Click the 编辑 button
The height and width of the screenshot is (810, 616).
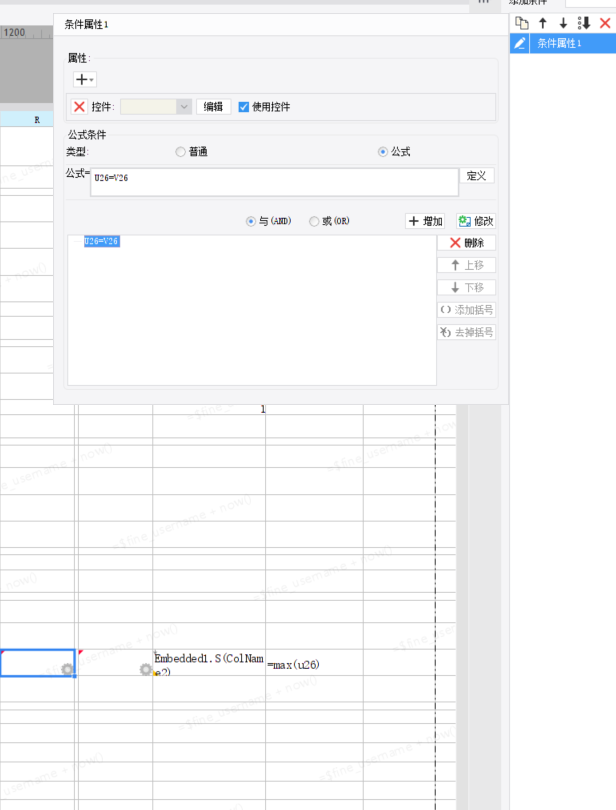[x=213, y=107]
